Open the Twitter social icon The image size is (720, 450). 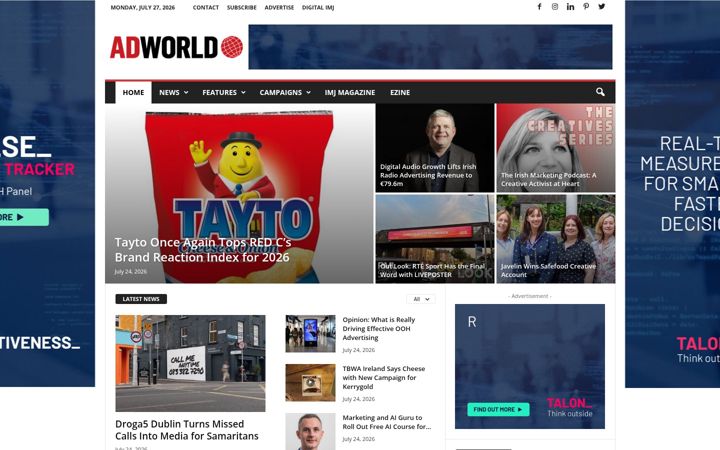pos(602,6)
